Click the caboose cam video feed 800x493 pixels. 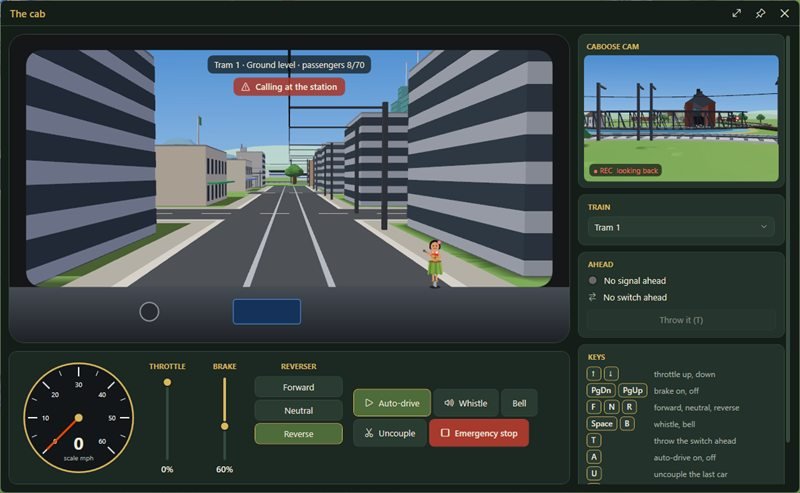click(681, 118)
